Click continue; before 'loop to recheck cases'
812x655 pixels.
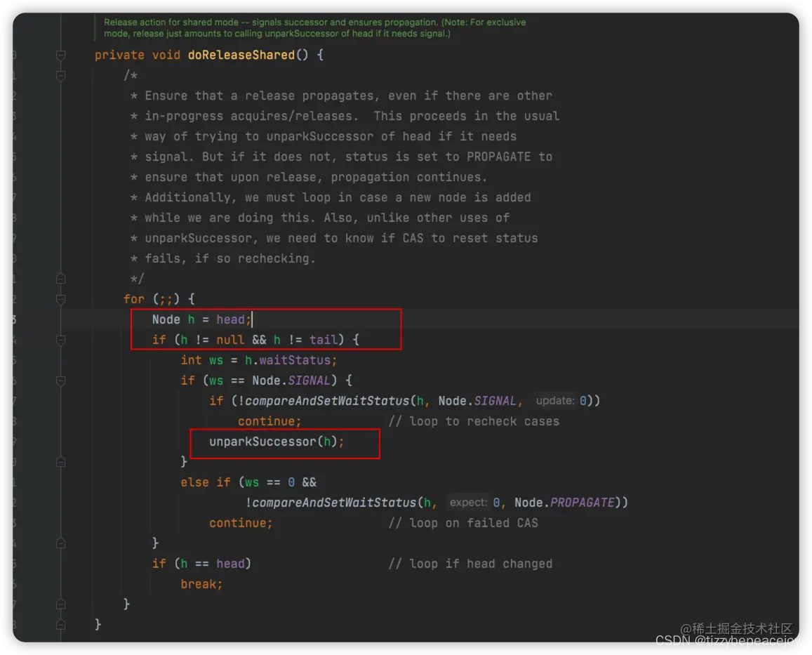click(x=269, y=421)
